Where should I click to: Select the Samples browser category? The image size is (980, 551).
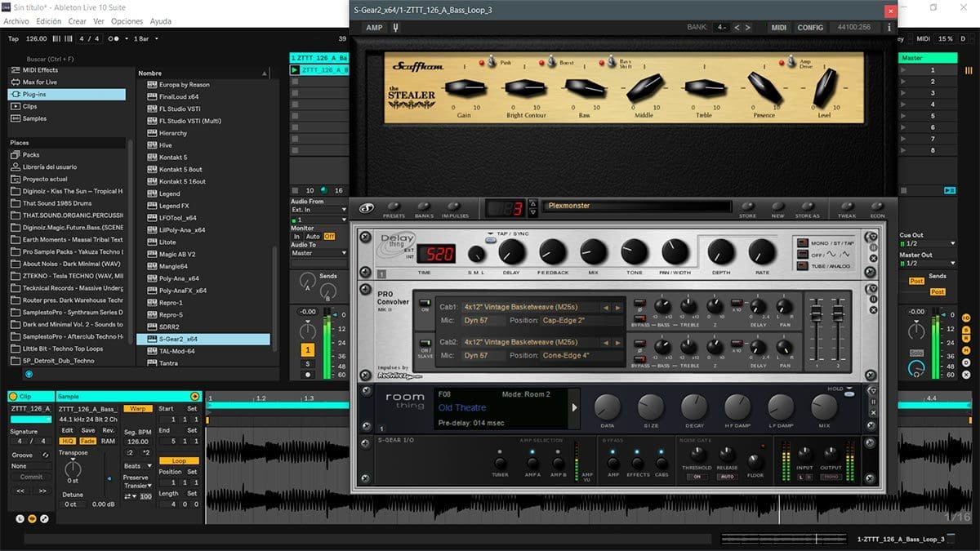(34, 118)
